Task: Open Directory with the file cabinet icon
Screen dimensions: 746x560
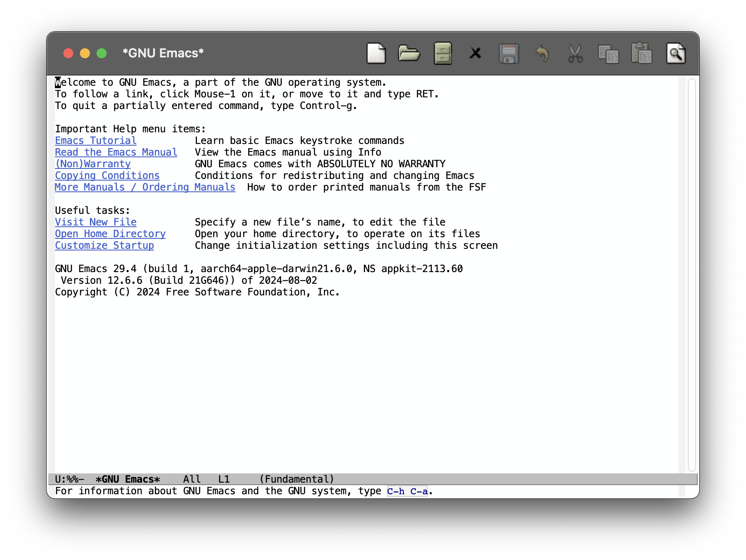Action: click(x=443, y=54)
